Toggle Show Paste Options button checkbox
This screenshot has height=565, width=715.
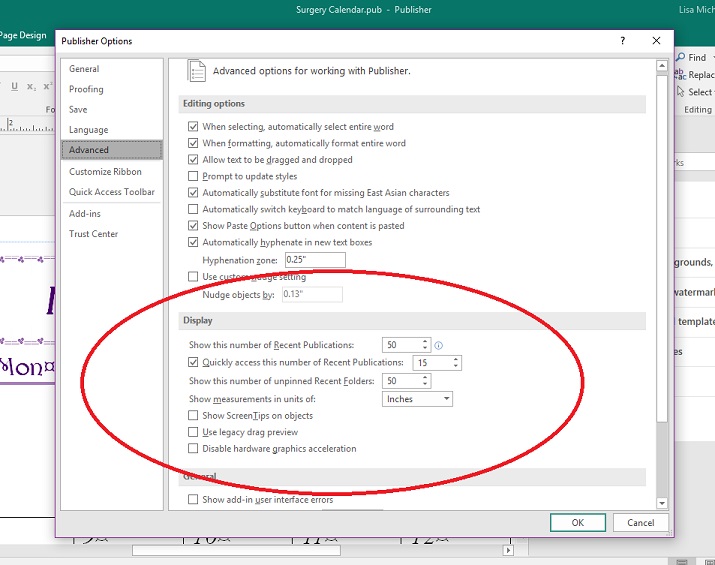click(x=193, y=225)
